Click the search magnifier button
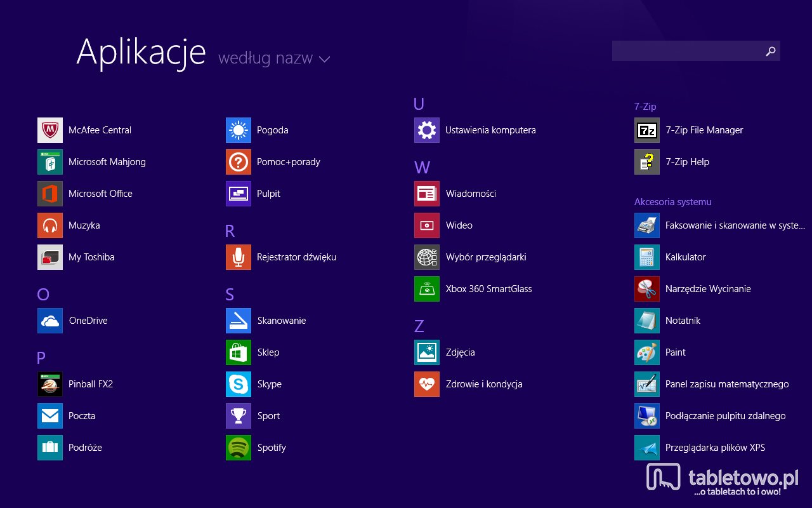 pos(771,51)
